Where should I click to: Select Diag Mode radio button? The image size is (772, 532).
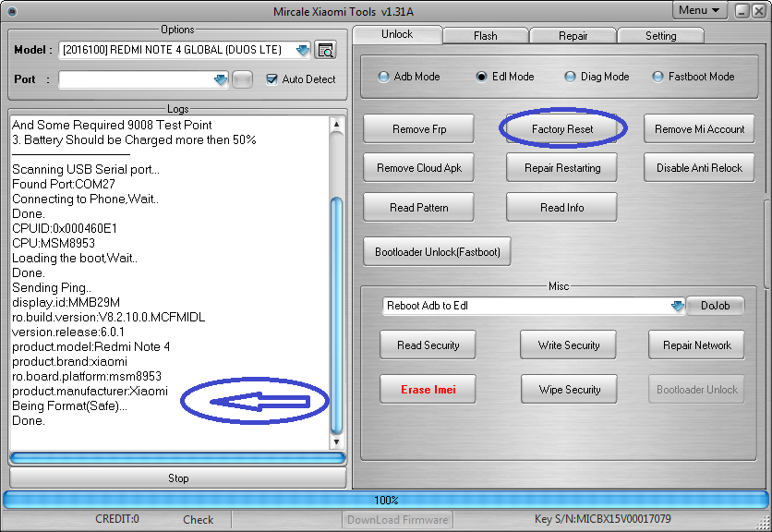tap(570, 77)
